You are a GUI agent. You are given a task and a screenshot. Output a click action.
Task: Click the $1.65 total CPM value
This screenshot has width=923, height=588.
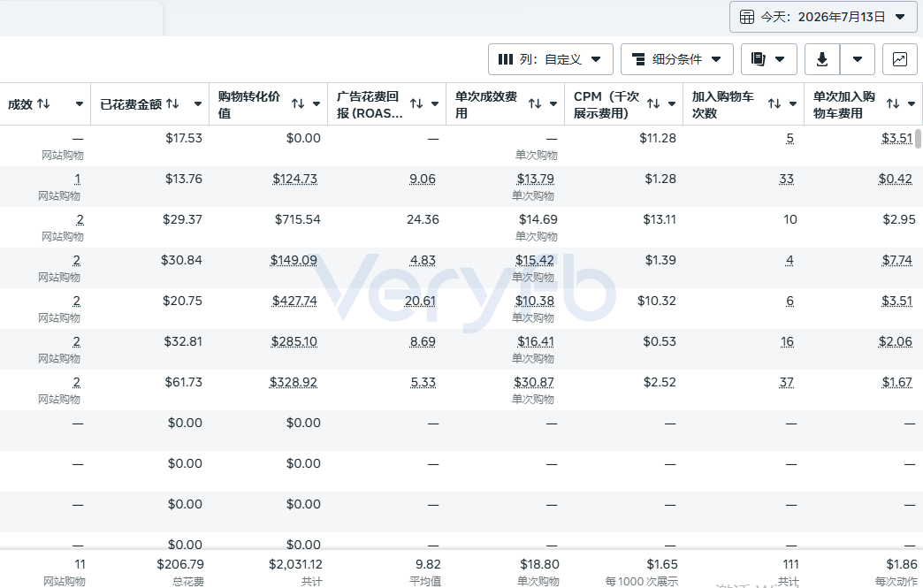pyautogui.click(x=662, y=564)
